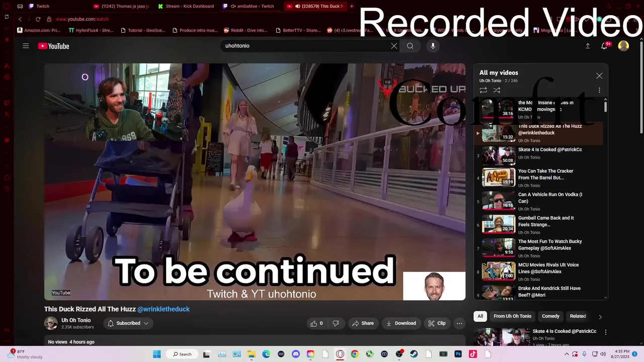Click the YouTube search magnifier button
The width and height of the screenshot is (644, 362).
[x=410, y=46]
